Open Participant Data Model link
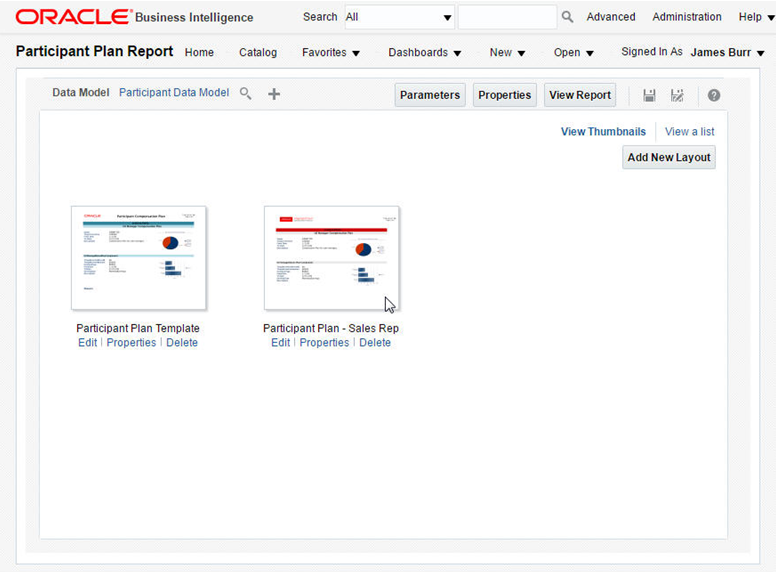This screenshot has width=776, height=572. (174, 93)
